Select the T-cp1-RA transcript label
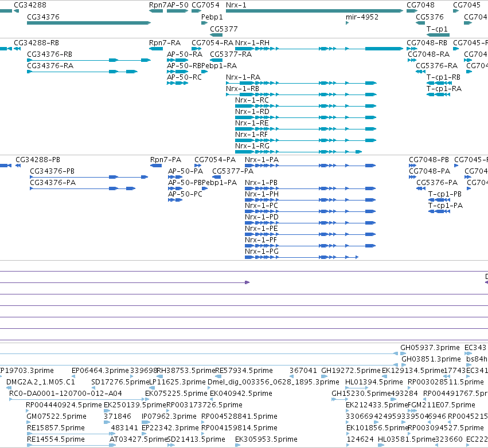 pos(444,89)
